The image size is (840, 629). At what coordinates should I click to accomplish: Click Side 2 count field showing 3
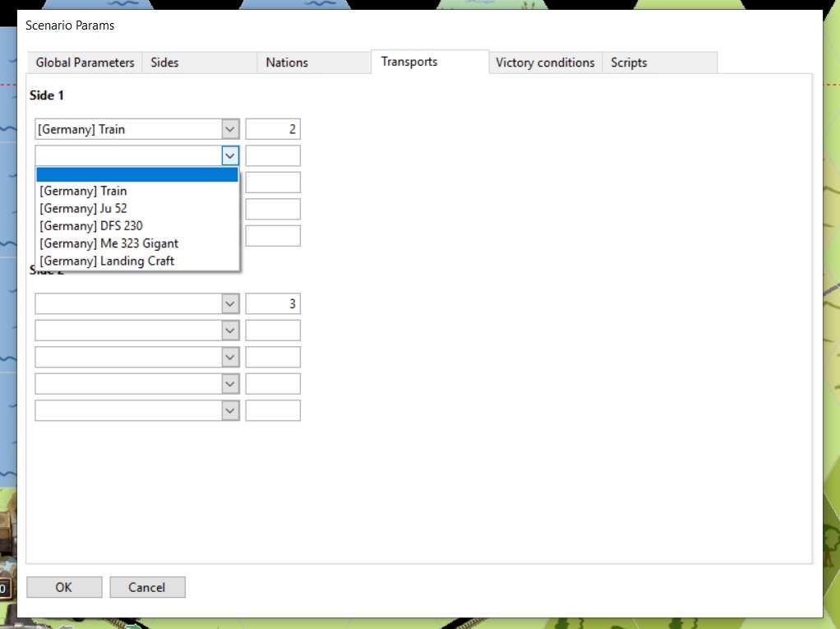(273, 304)
